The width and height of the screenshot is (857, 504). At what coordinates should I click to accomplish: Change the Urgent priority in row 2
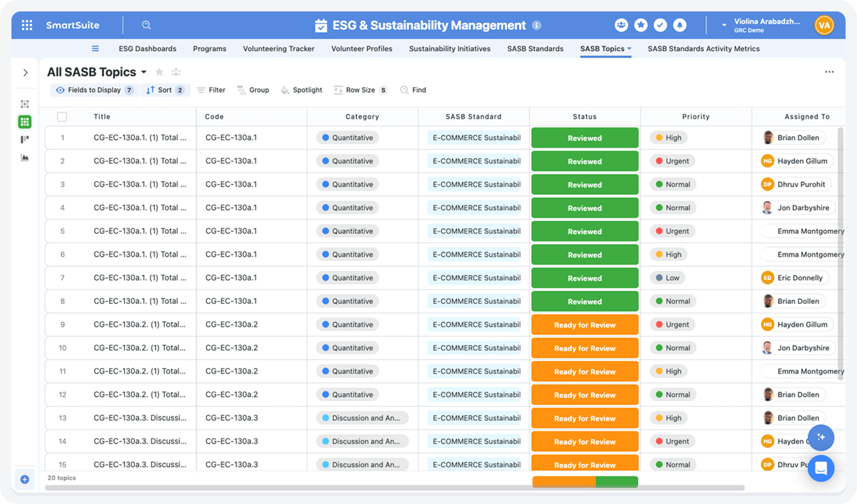click(672, 161)
